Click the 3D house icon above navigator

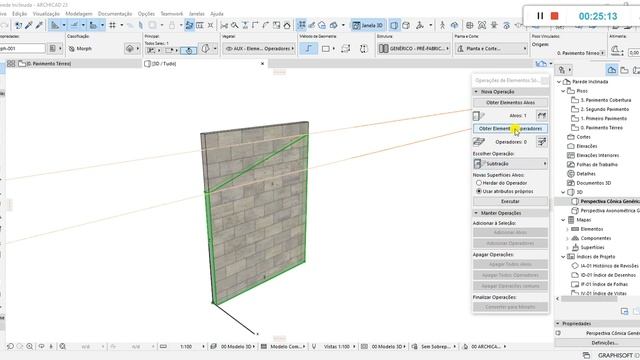point(541,64)
